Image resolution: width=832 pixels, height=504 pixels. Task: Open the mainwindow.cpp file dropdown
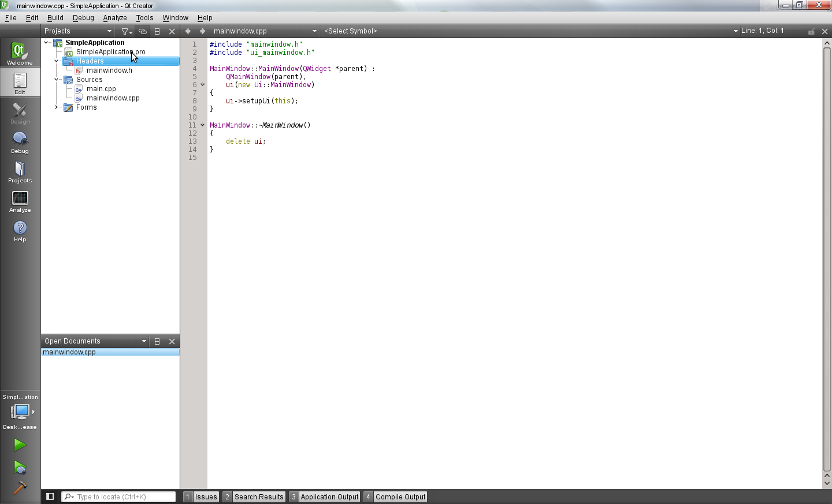click(265, 31)
